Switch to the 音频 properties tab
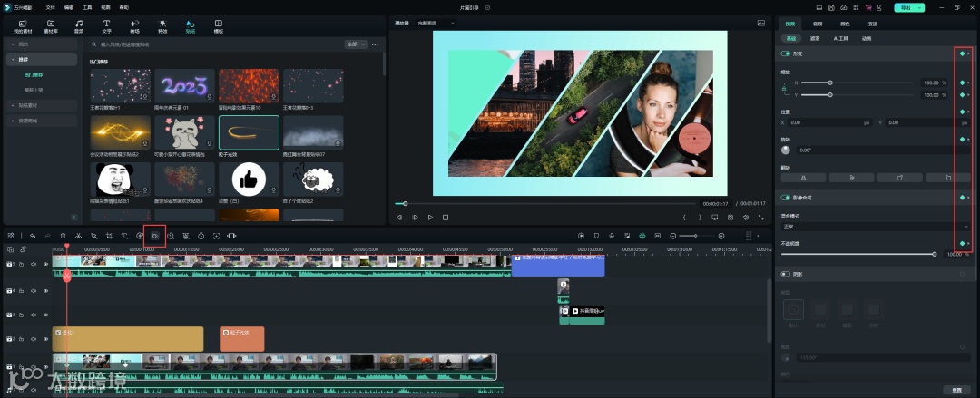The height and width of the screenshot is (398, 980). click(x=818, y=24)
